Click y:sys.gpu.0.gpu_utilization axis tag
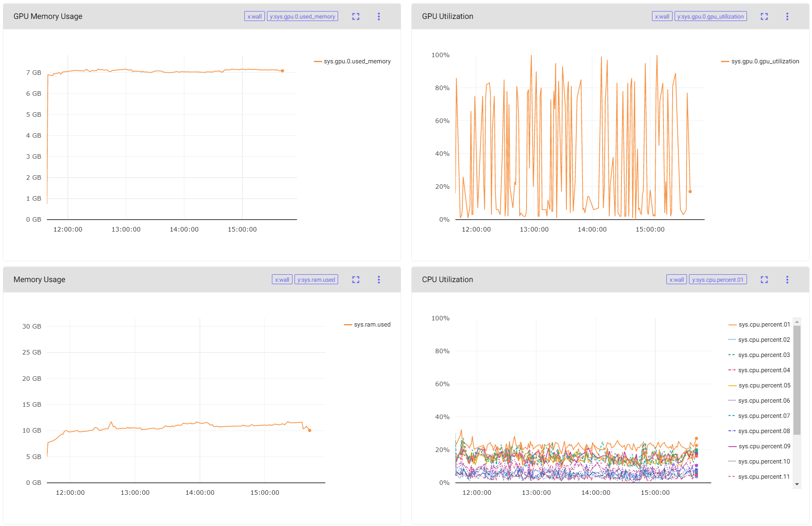This screenshot has width=812, height=526. tap(711, 16)
